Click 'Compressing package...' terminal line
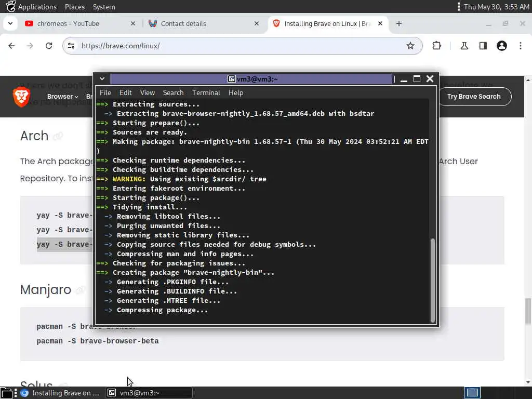Screen dimensions: 532x399 coord(162,310)
